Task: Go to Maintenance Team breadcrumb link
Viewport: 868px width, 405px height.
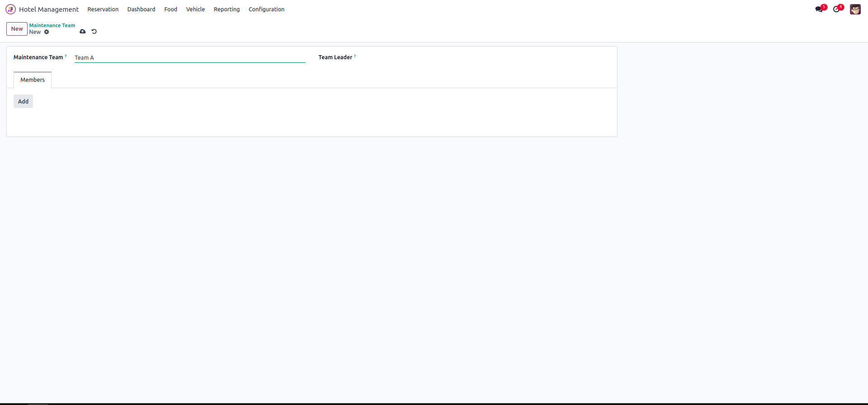Action: 52,25
